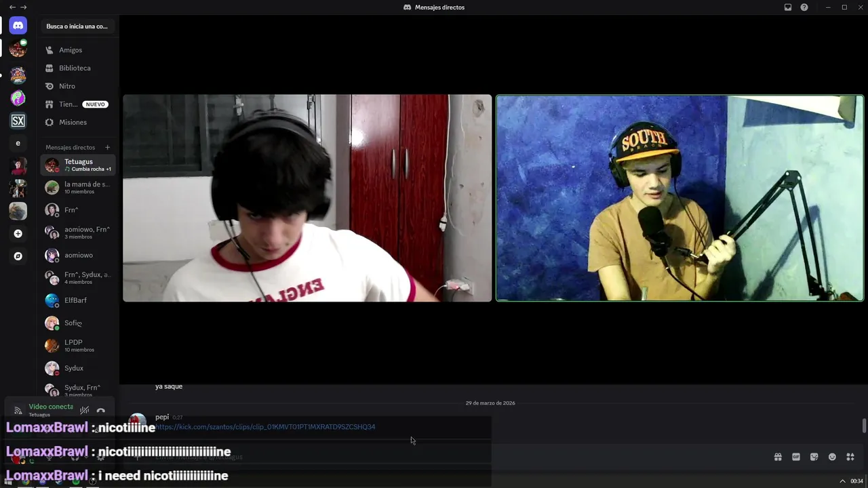
Task: Open the aomiowo direct message
Action: pos(78,255)
